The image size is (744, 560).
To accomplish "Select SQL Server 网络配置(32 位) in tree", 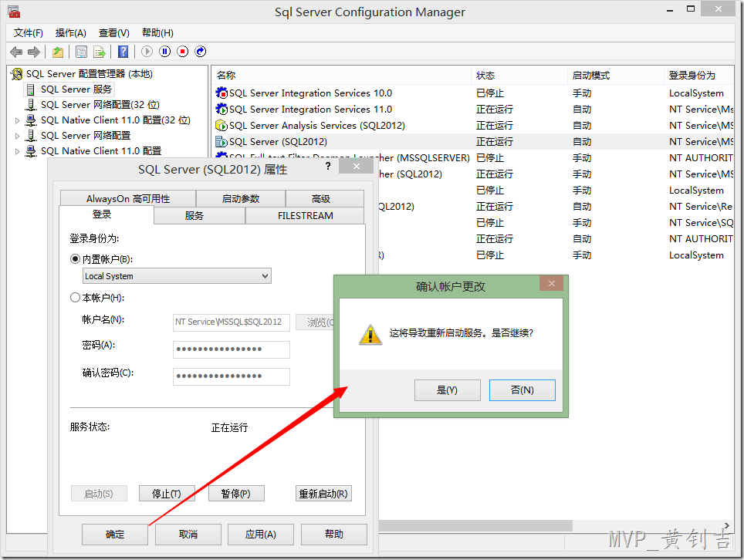I will point(100,104).
